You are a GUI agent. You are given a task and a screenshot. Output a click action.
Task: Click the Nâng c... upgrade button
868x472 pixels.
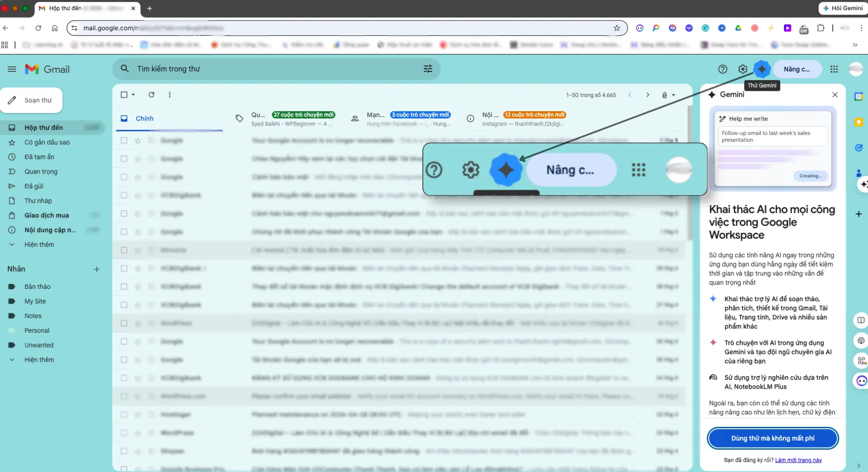point(797,69)
